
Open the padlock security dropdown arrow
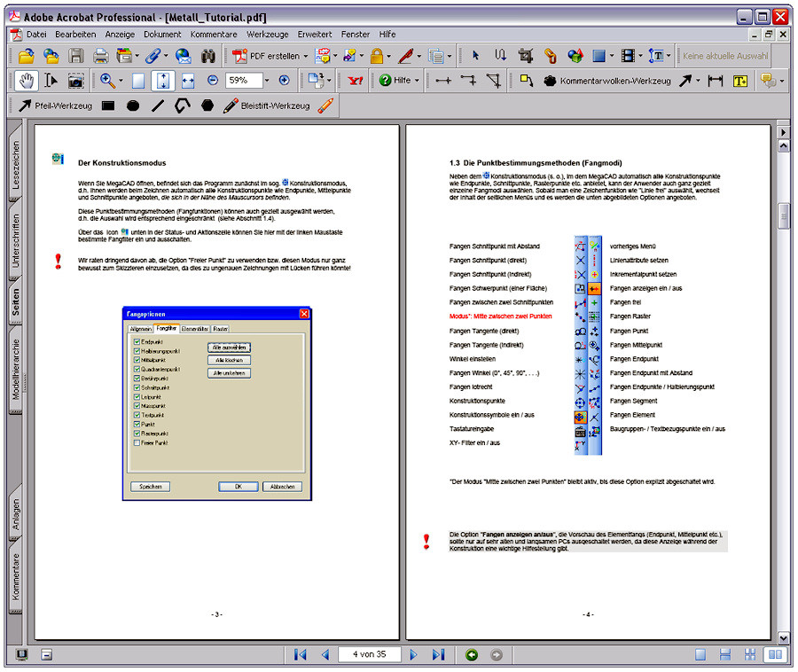pos(389,57)
